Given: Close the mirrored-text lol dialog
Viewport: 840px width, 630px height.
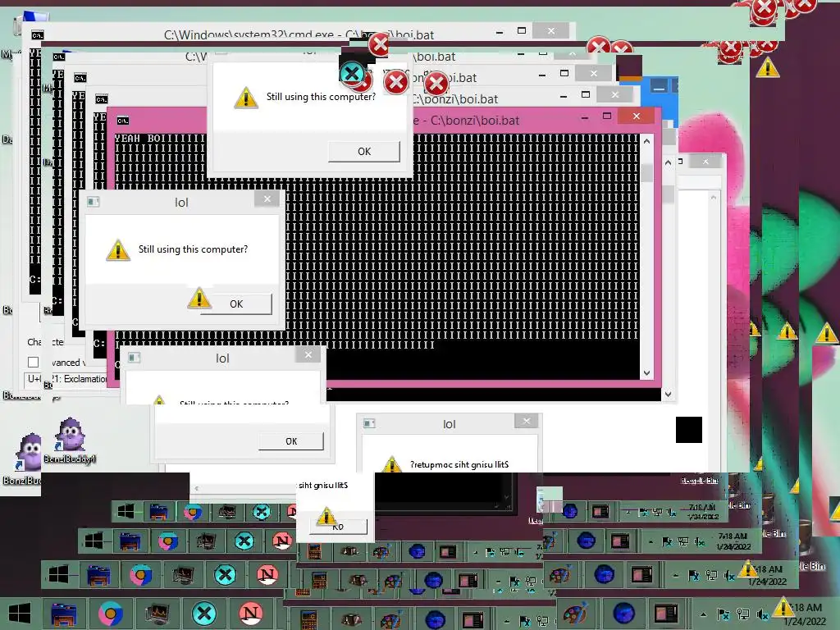Looking at the screenshot, I should pos(527,421).
